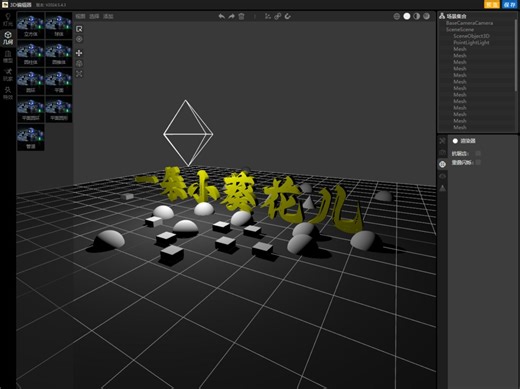Image resolution: width=520 pixels, height=389 pixels.
Task: Open the 几何 geometry sidebar tab
Action: pos(8,38)
